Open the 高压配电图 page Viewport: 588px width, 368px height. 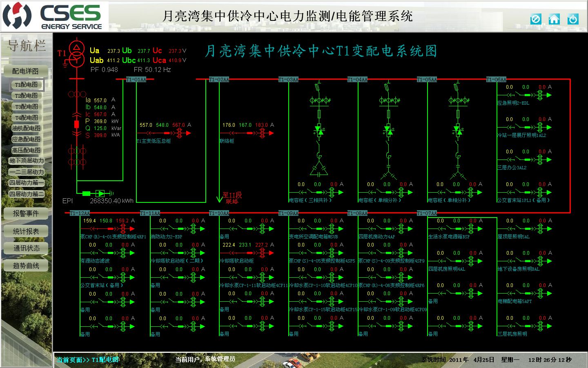26,150
